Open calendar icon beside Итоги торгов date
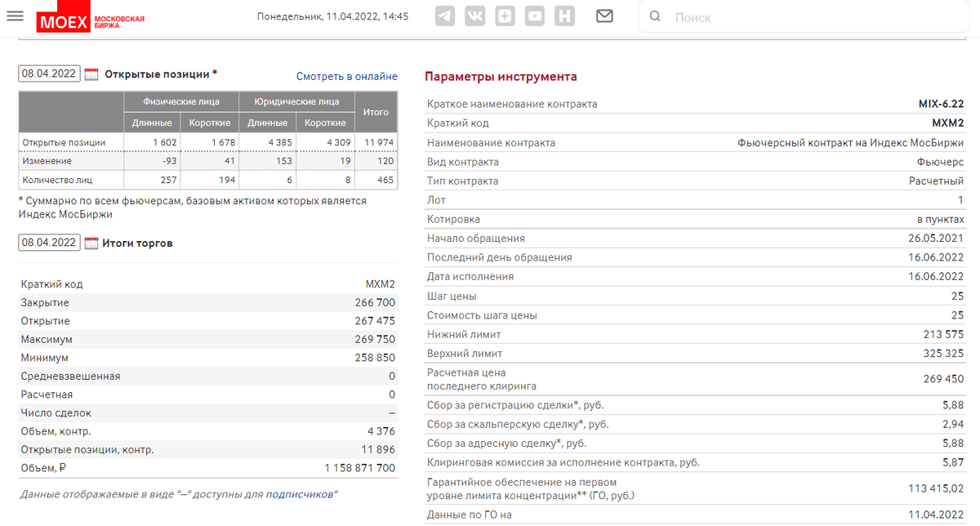980x526 pixels. (x=91, y=243)
